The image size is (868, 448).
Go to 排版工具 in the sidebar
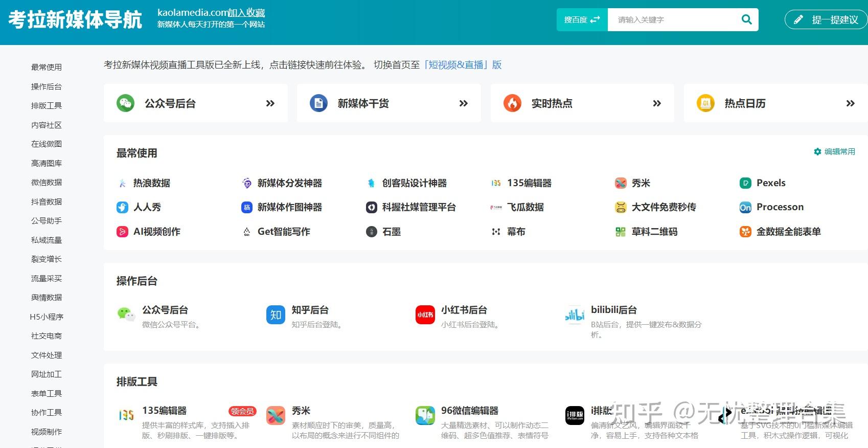coord(47,105)
